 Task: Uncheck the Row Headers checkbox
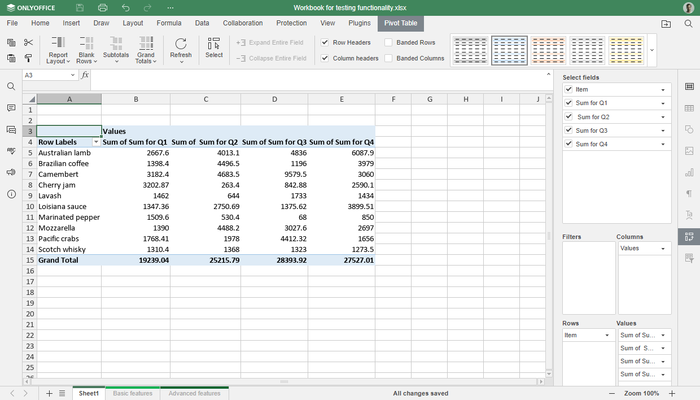click(x=325, y=43)
